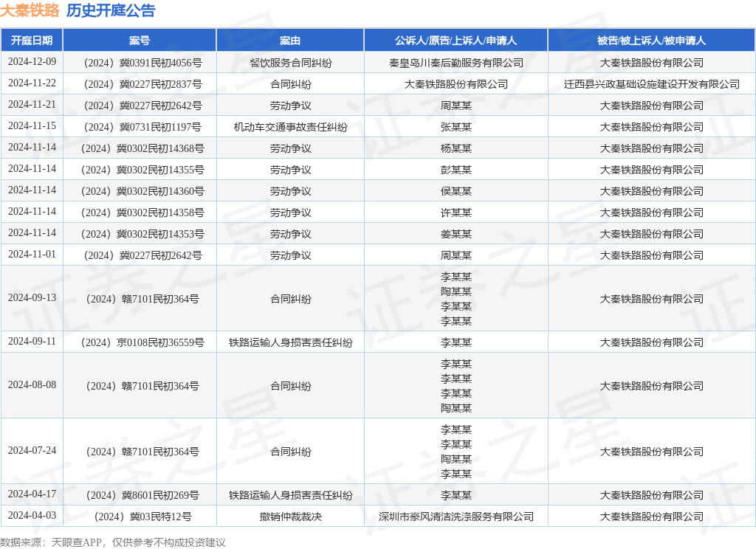
Task: Select case number 冀0227民初2837号
Action: [142, 84]
